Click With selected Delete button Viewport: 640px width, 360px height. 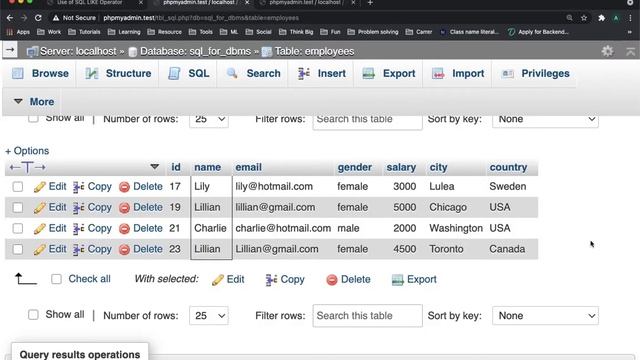pyautogui.click(x=349, y=280)
